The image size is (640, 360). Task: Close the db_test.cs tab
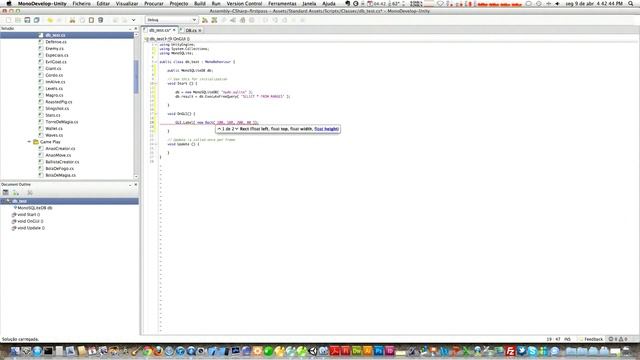pyautogui.click(x=174, y=31)
